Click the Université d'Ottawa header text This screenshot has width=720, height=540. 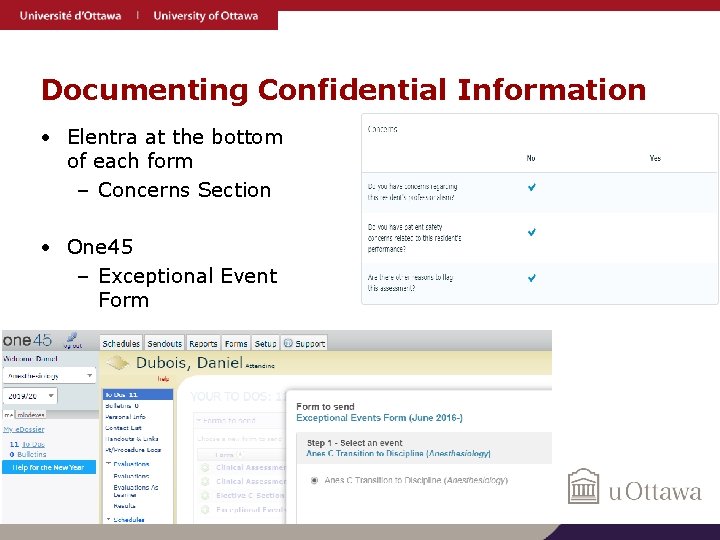pos(70,16)
